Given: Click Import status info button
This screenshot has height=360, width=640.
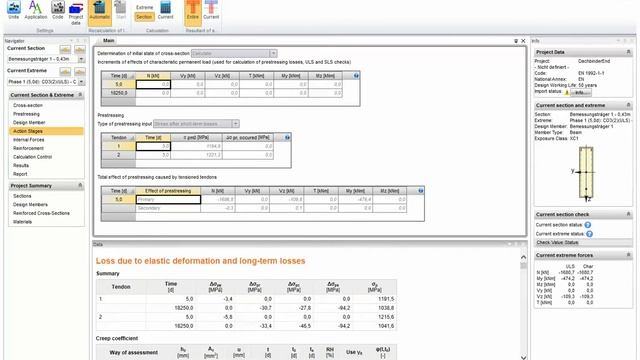Looking at the screenshot, I should point(580,93).
